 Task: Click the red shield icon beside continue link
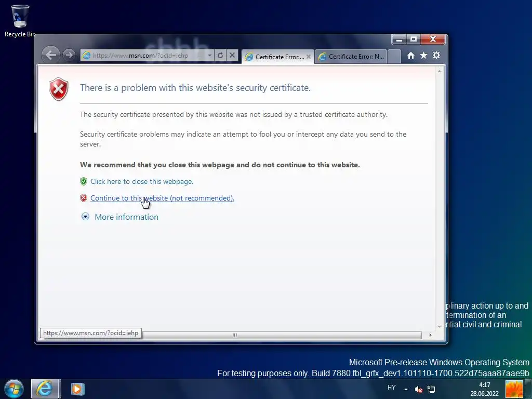tap(84, 198)
